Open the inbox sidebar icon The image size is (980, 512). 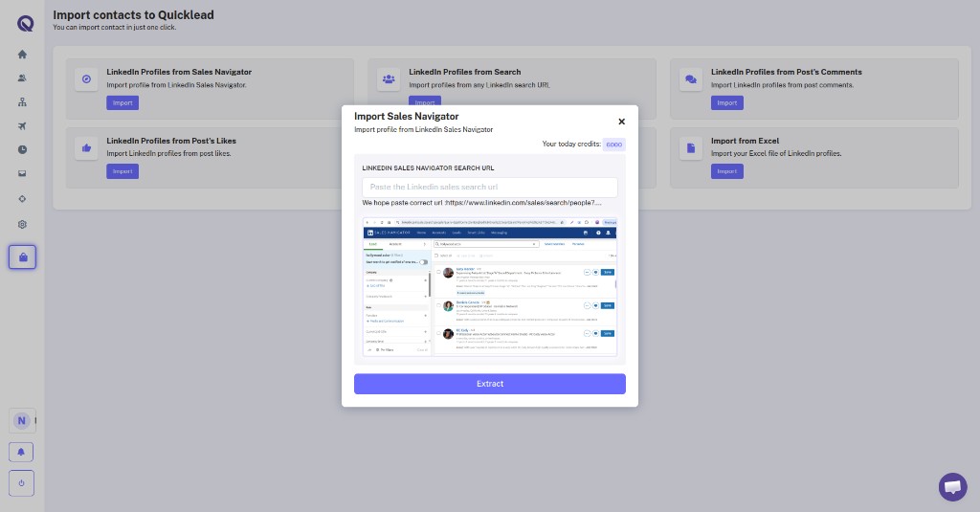click(x=23, y=173)
